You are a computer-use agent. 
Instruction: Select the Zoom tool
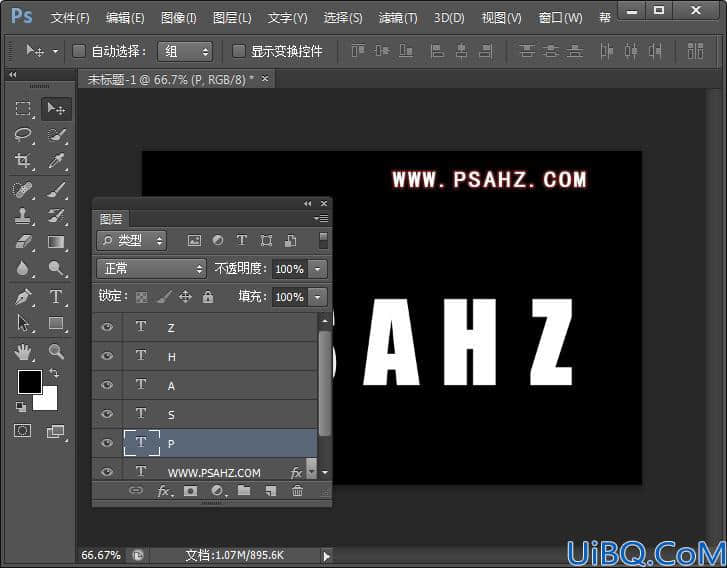pos(56,352)
